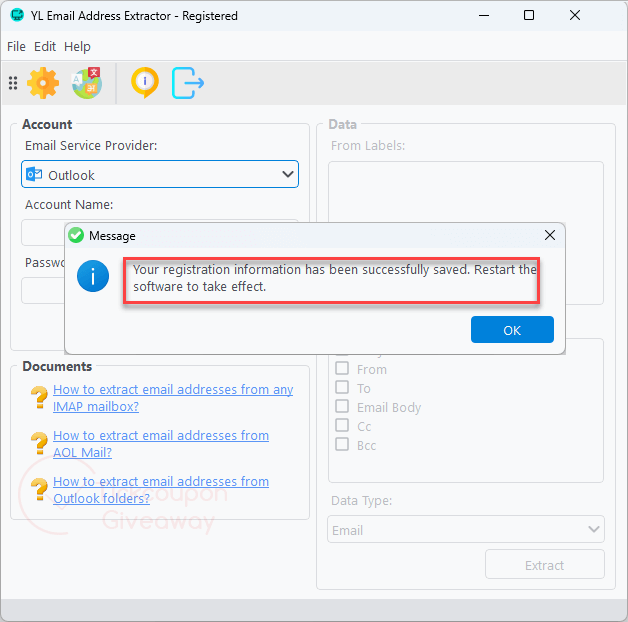Viewport: 628px width, 622px height.
Task: Open IMAP mailbox extraction help link
Action: tap(173, 398)
